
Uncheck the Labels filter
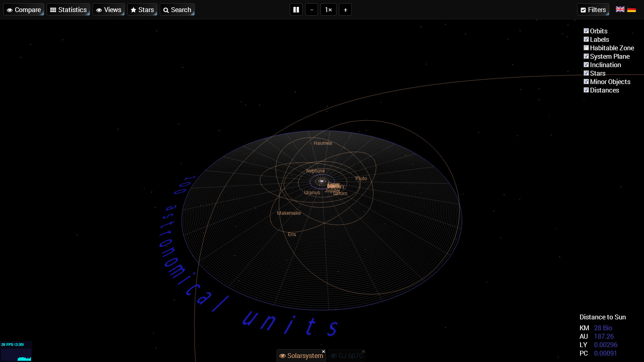pyautogui.click(x=586, y=39)
